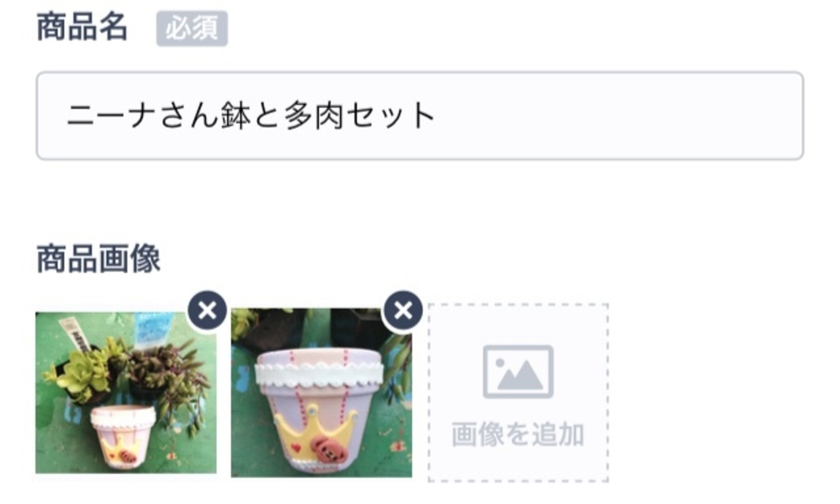Click the small pink pot in first thumbnail

[122, 436]
